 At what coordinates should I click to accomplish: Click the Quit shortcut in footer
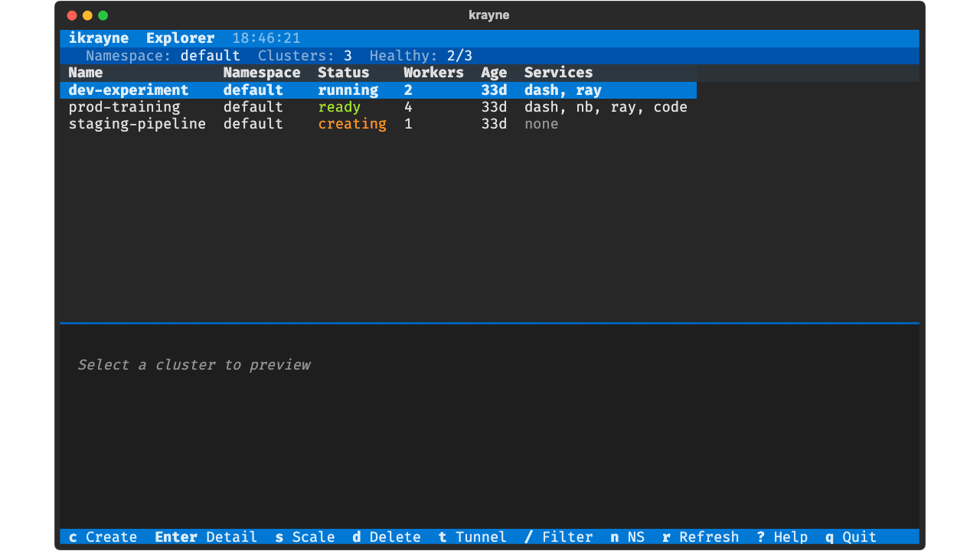pos(851,537)
